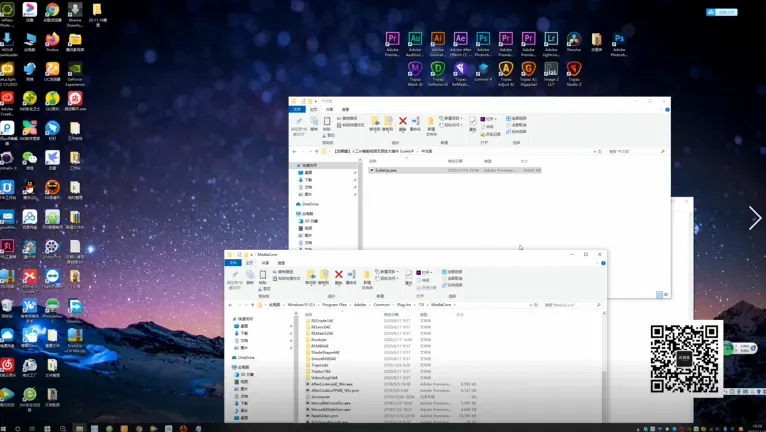
Task: Click Program Files in MediaCore breadcrumb
Action: tap(334, 304)
